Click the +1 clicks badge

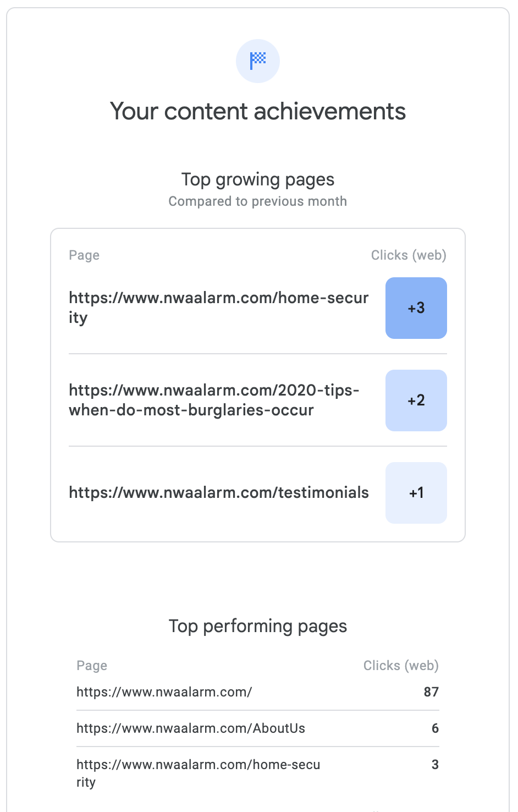click(416, 493)
